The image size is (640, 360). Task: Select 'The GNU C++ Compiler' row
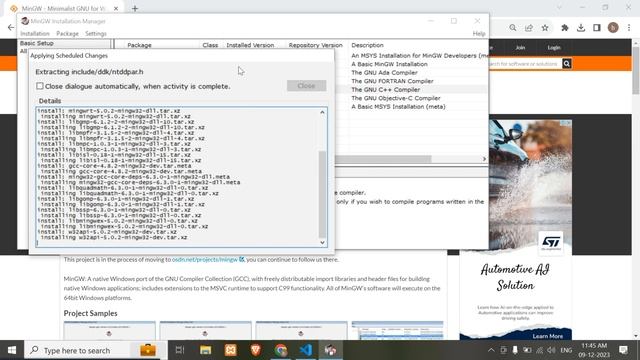pyautogui.click(x=385, y=89)
